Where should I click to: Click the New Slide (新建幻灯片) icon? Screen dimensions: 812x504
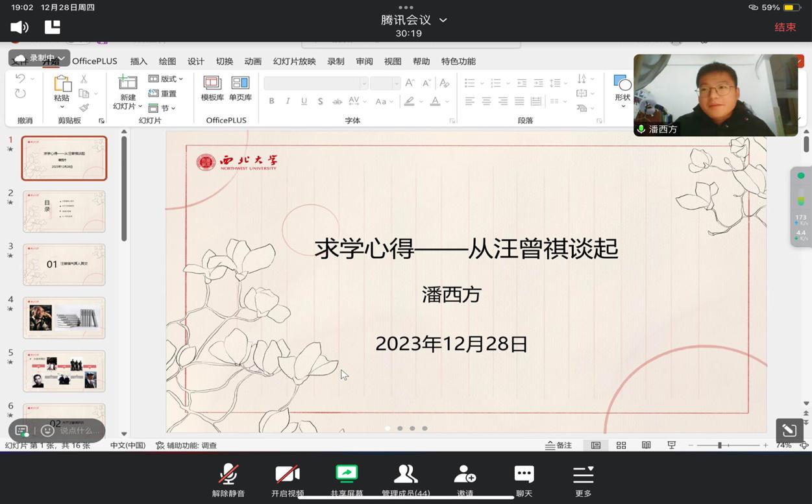tap(128, 83)
